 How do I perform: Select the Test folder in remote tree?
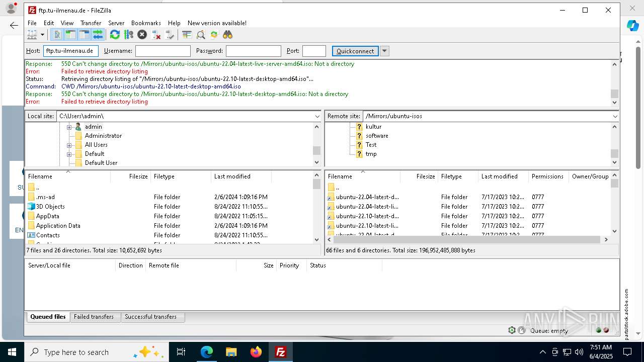click(x=371, y=145)
